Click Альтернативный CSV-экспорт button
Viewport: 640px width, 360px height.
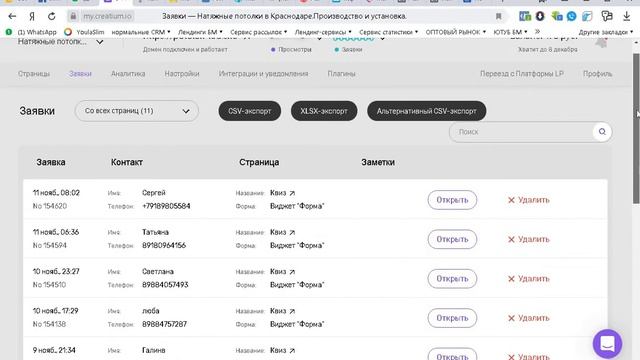(427, 111)
